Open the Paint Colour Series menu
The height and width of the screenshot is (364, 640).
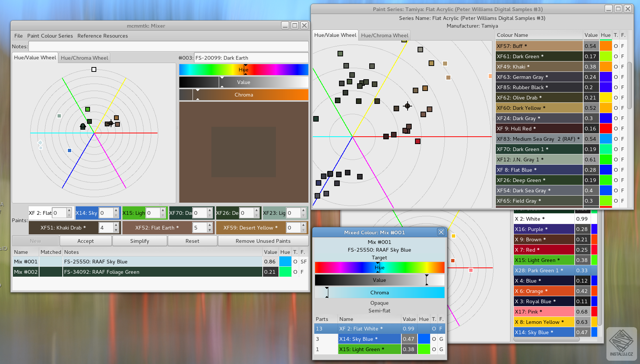tap(50, 36)
